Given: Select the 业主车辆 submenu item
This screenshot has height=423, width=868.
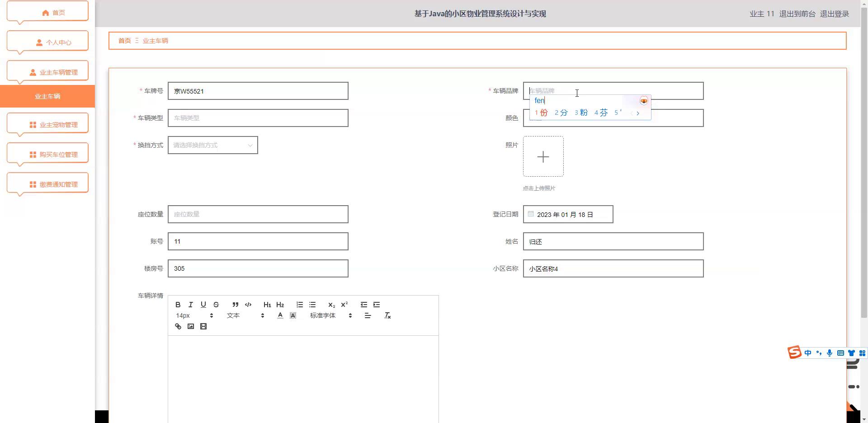Looking at the screenshot, I should coord(47,96).
